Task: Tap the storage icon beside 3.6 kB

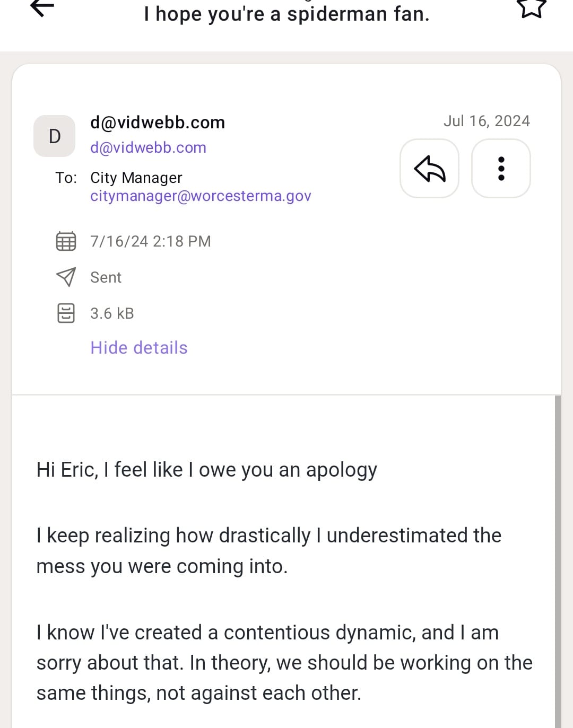Action: pyautogui.click(x=66, y=313)
